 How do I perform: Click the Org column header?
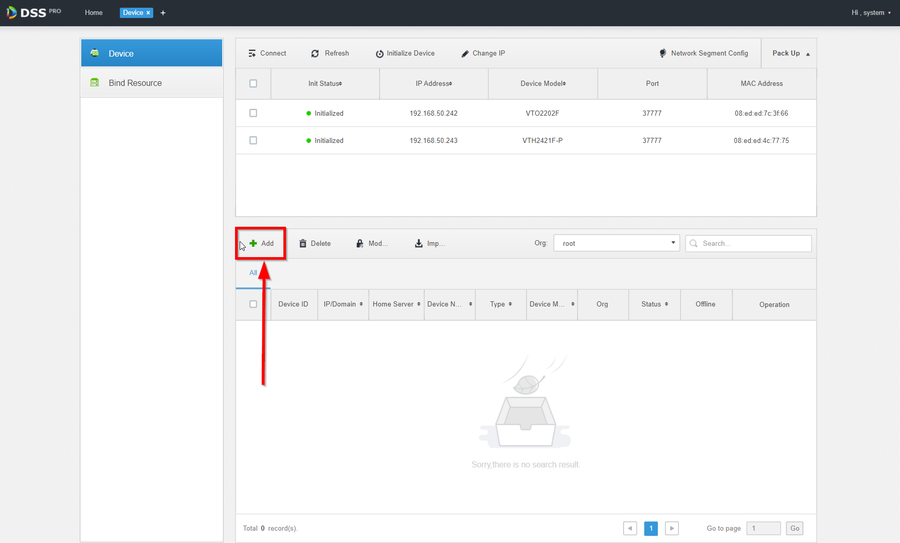coord(602,304)
